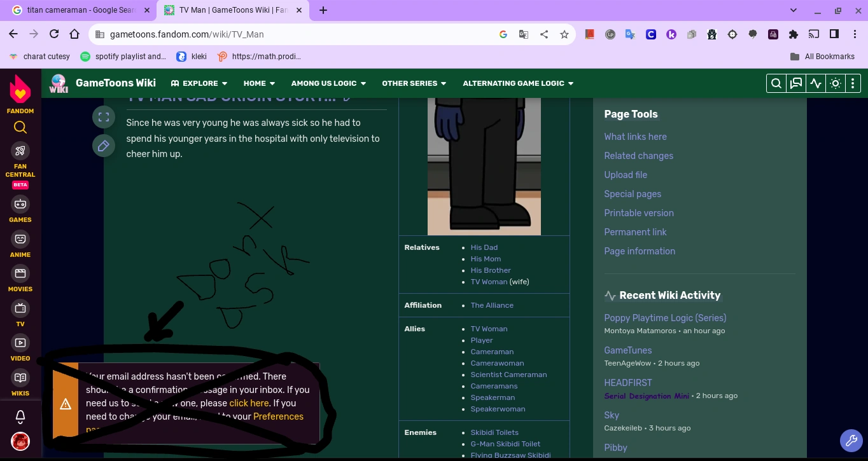Open the wiki Discuss icon
868x461 pixels.
coord(796,83)
